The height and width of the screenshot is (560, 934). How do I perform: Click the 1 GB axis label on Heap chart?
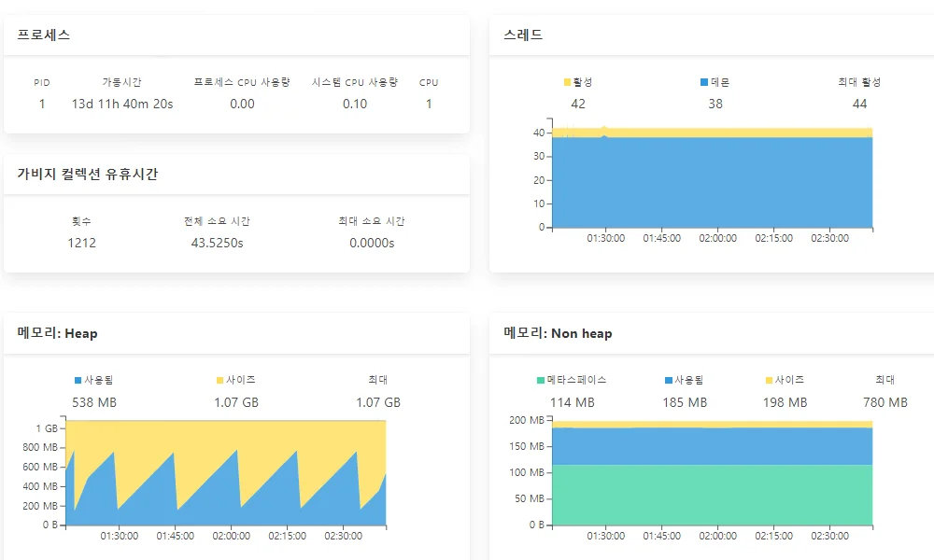pos(47,428)
